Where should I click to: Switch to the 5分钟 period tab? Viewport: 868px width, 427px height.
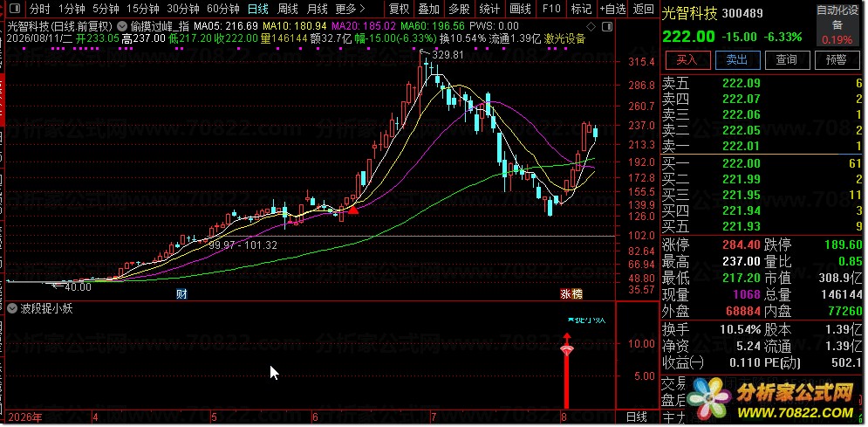click(x=106, y=9)
